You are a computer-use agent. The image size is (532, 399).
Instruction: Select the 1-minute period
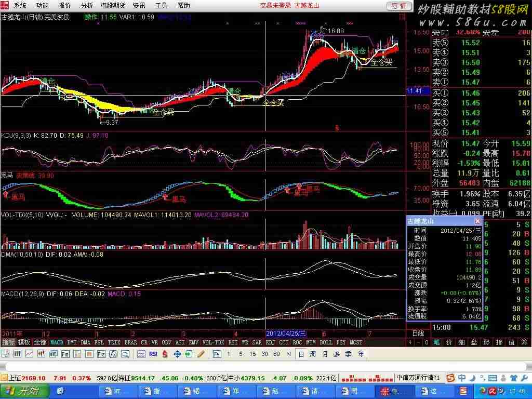229,354
